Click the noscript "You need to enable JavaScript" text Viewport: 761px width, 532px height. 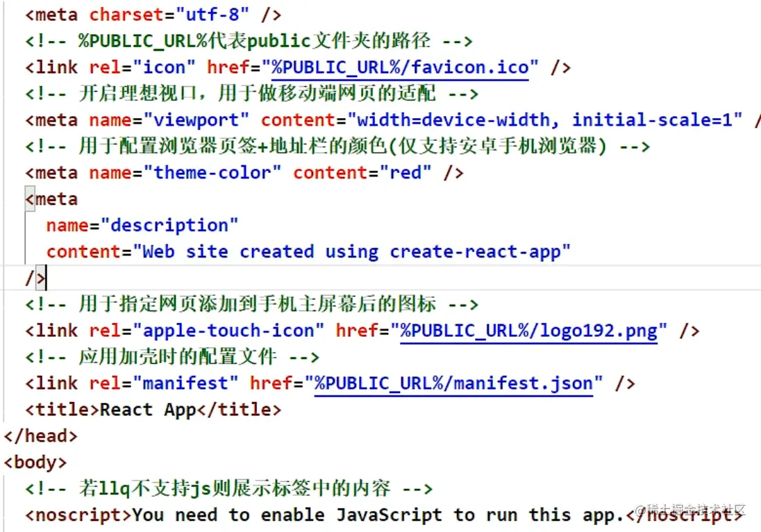[377, 515]
